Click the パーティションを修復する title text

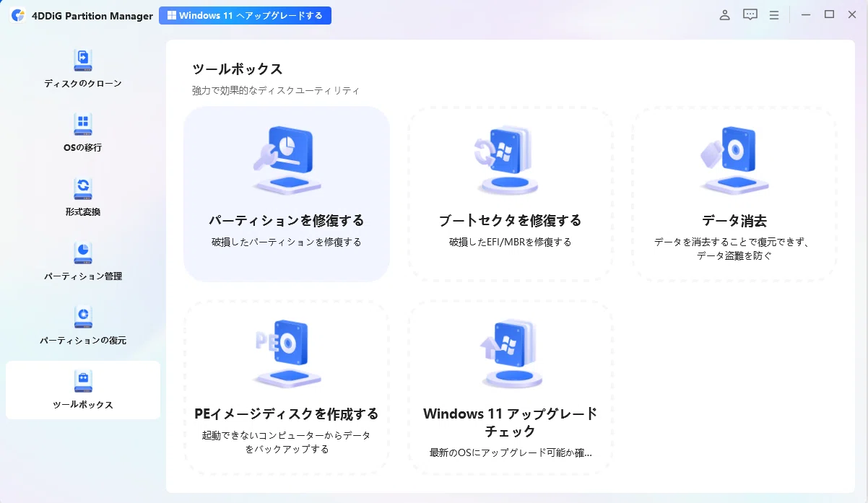click(x=287, y=221)
